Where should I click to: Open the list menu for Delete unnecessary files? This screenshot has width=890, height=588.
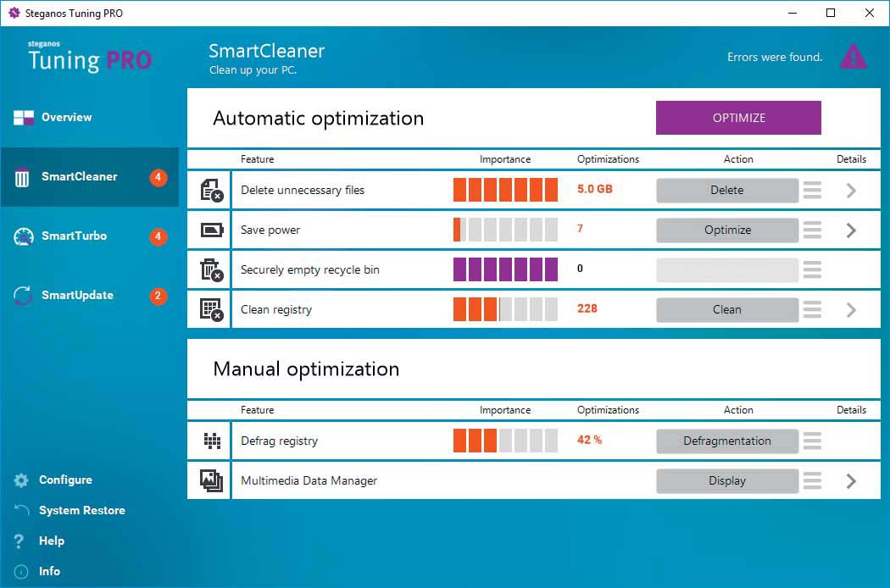point(812,190)
